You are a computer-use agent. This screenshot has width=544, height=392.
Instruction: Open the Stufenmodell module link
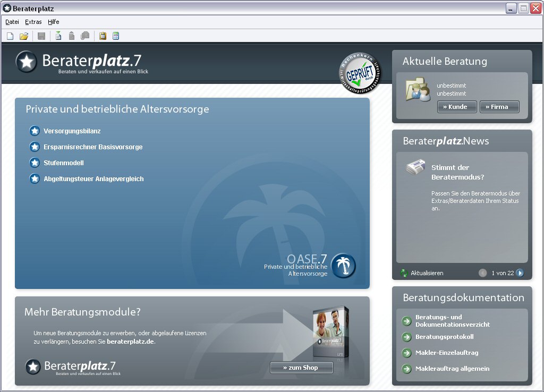point(64,163)
